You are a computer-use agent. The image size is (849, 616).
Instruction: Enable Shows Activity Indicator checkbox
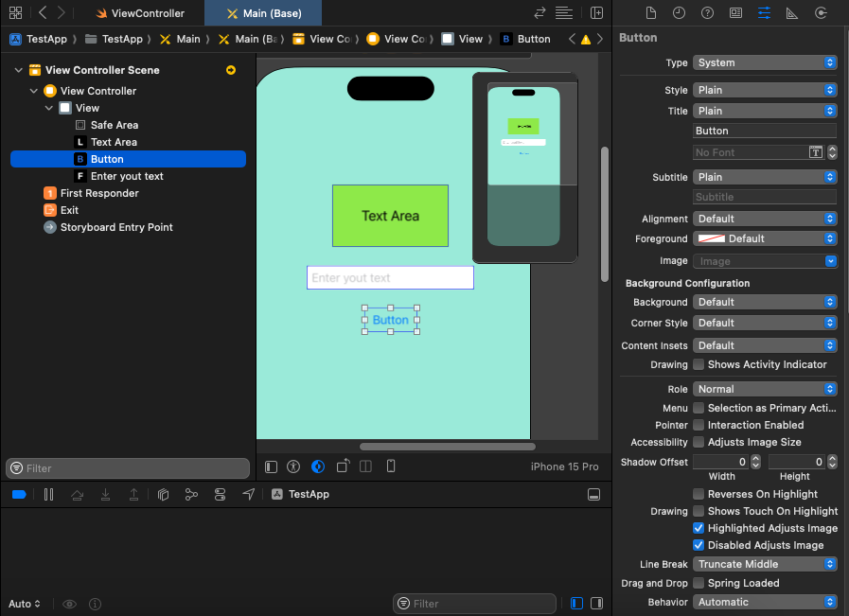[x=699, y=364]
